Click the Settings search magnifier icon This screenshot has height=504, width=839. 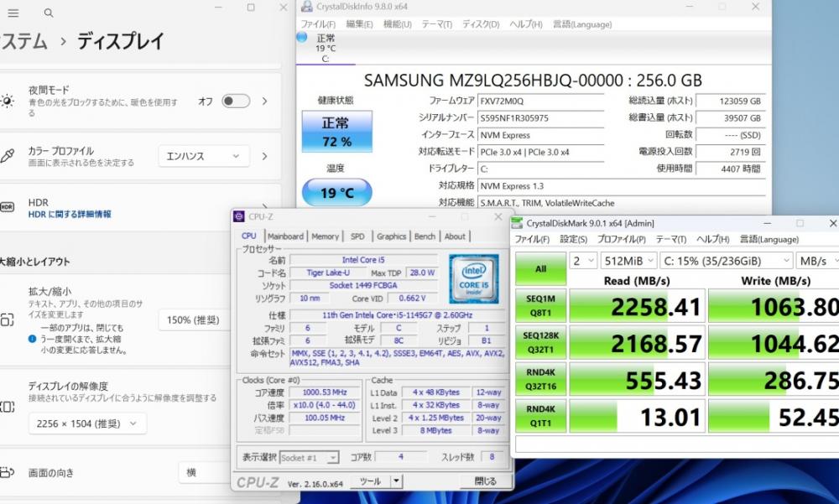pos(49,13)
